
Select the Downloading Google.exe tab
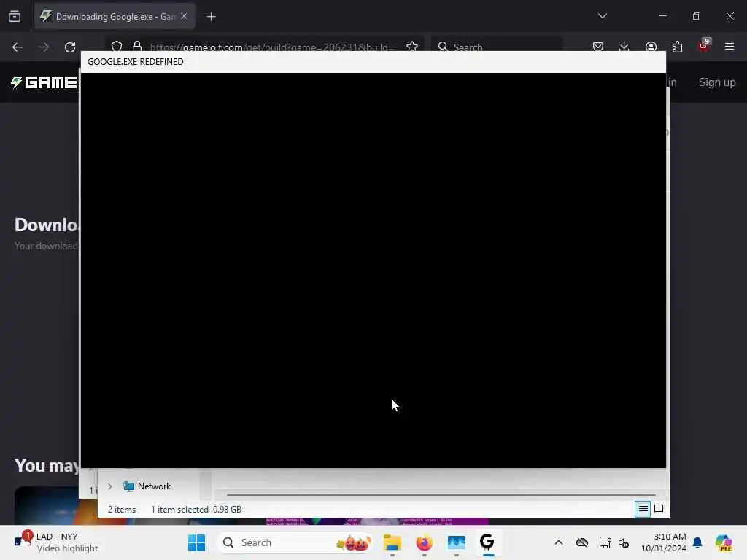coord(115,17)
